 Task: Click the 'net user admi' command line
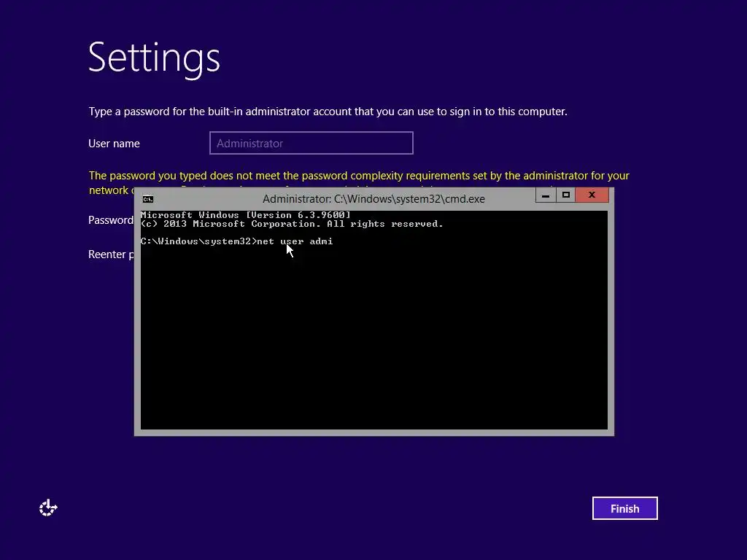237,241
